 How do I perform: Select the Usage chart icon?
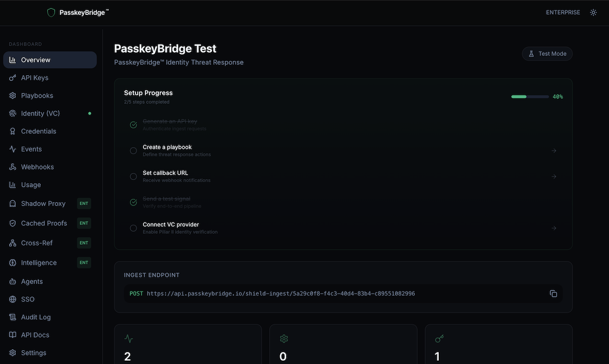[x=12, y=184]
